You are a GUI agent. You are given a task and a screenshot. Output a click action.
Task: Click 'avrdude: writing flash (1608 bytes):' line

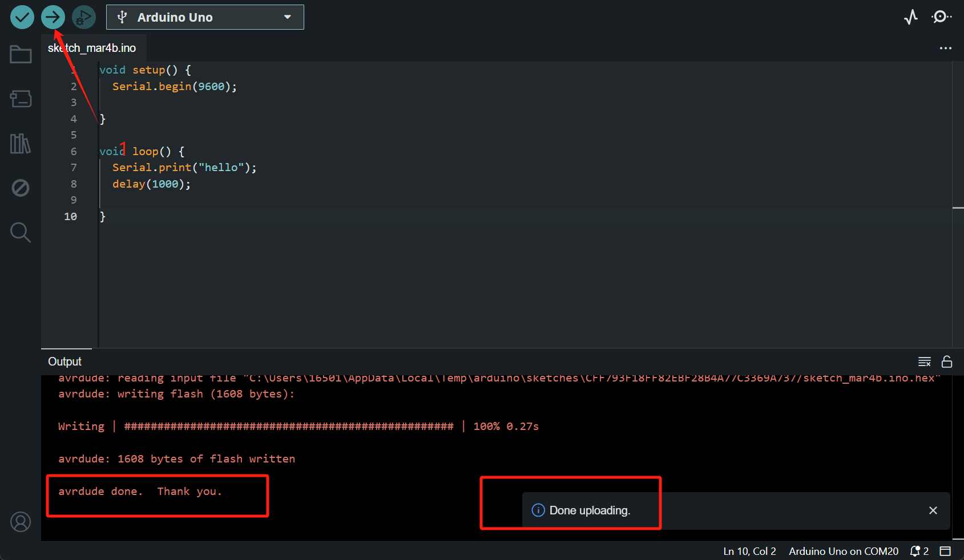176,394
